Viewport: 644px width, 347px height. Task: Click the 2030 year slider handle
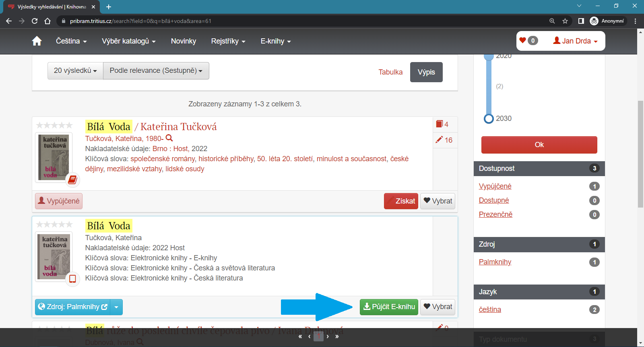489,118
